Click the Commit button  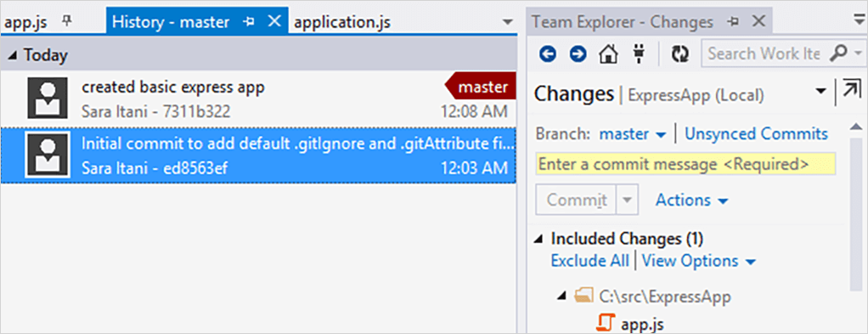click(577, 200)
